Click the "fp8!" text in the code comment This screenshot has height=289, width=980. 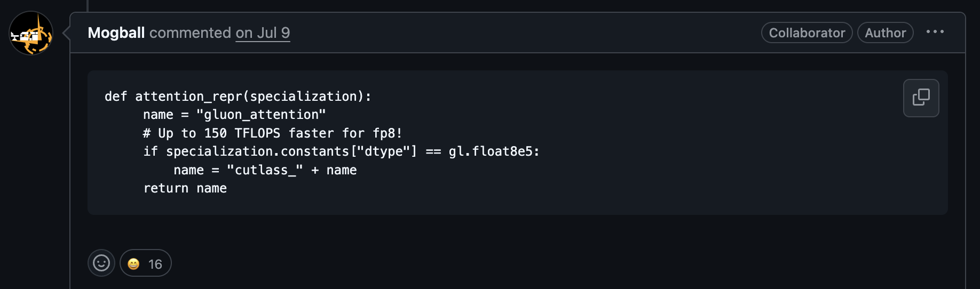click(x=387, y=133)
